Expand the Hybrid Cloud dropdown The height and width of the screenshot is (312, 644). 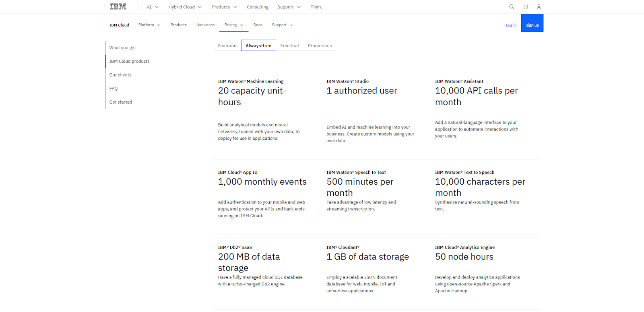(x=185, y=7)
